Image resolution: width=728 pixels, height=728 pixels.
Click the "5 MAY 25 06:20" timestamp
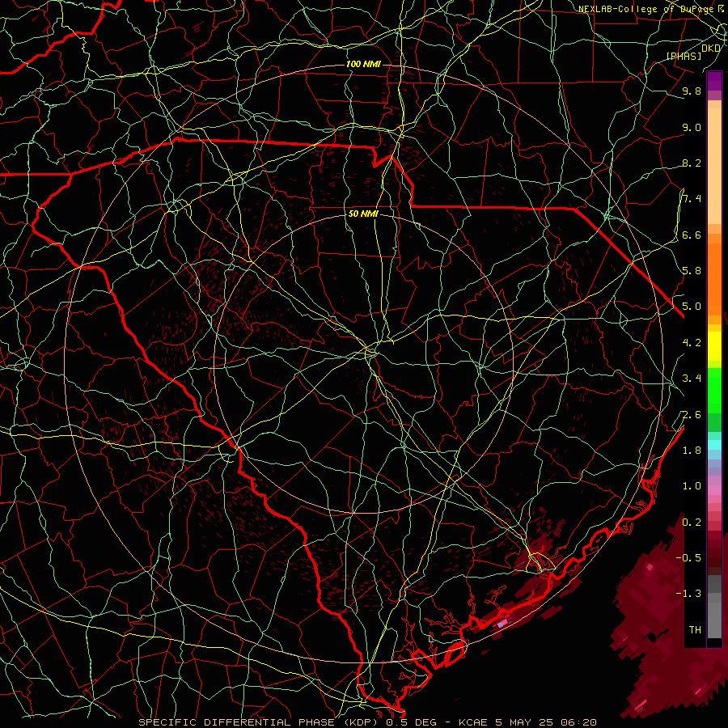pyautogui.click(x=547, y=722)
